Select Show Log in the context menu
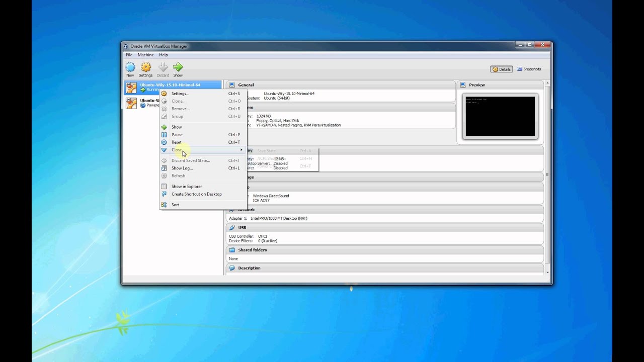The height and width of the screenshot is (362, 644). (182, 168)
